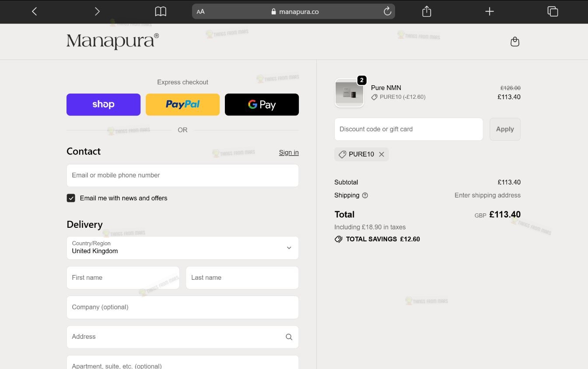Image resolution: width=588 pixels, height=369 pixels.
Task: Reload the manapura.co page
Action: tap(387, 11)
